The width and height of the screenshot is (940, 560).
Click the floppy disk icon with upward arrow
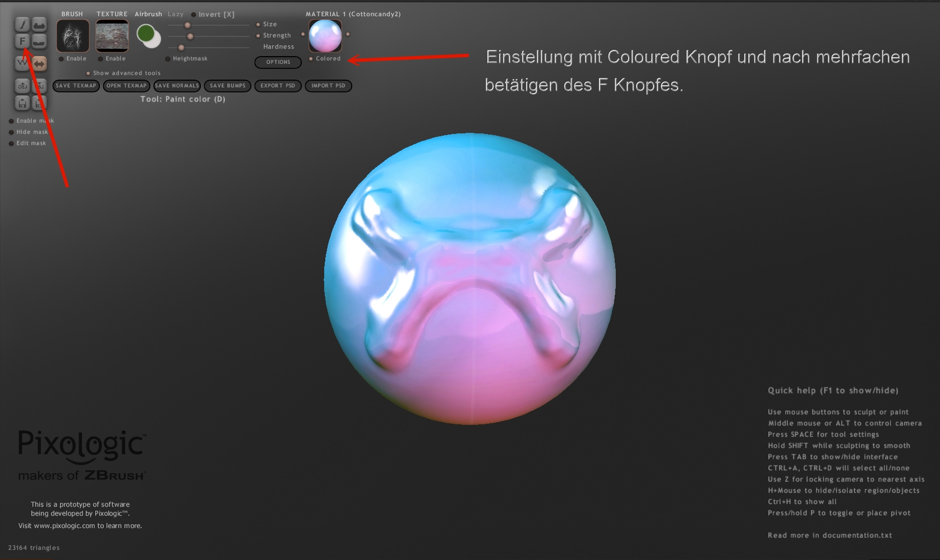[22, 103]
